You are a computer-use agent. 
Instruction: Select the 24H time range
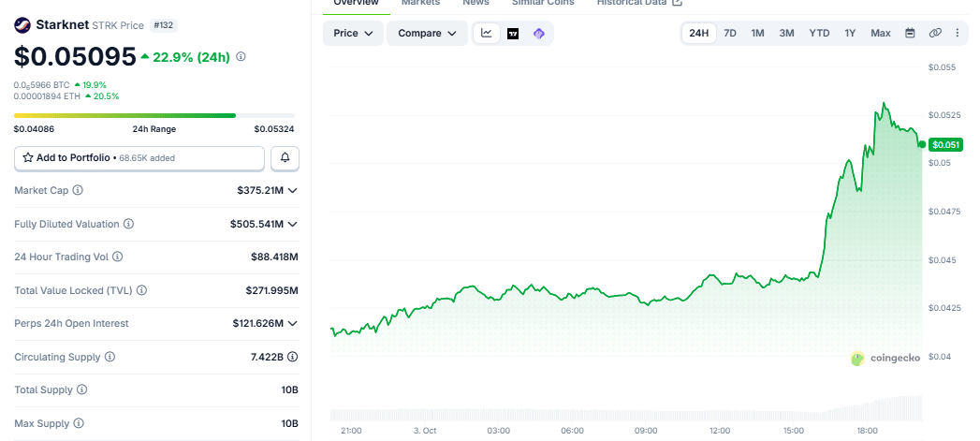coord(699,33)
